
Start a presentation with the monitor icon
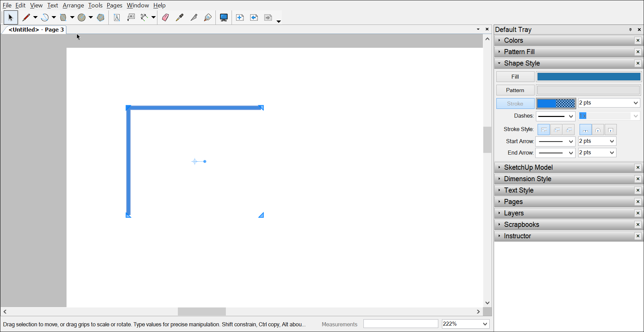(x=223, y=17)
